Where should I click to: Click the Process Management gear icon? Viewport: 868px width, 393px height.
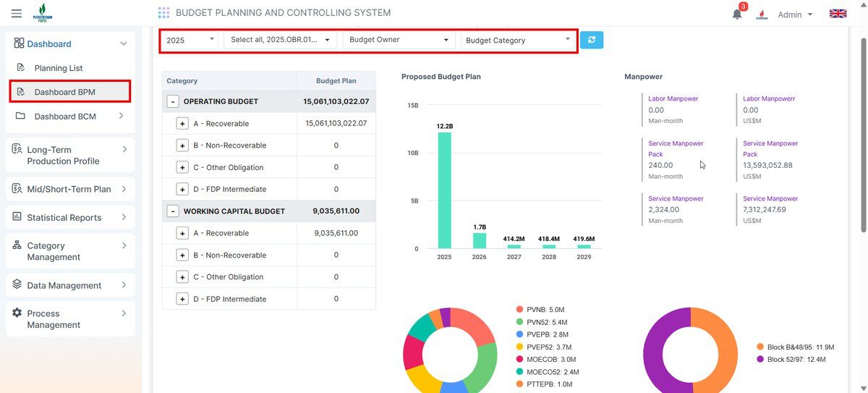click(x=17, y=313)
